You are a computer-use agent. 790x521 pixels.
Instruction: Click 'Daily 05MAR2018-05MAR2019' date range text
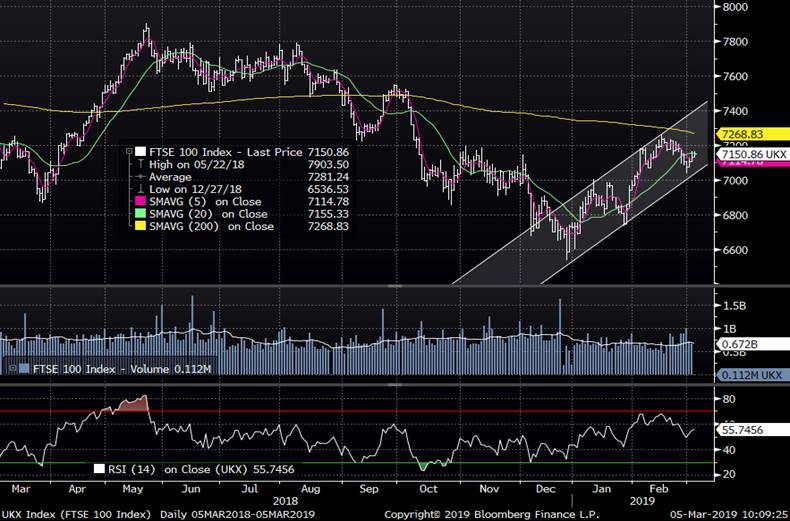pos(237,514)
